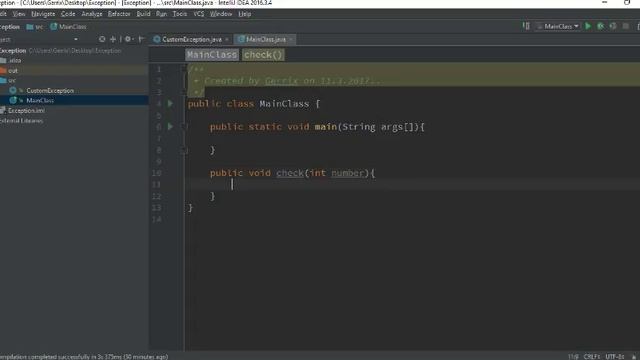
Task: Select External Libraries node
Action: tap(74, 120)
